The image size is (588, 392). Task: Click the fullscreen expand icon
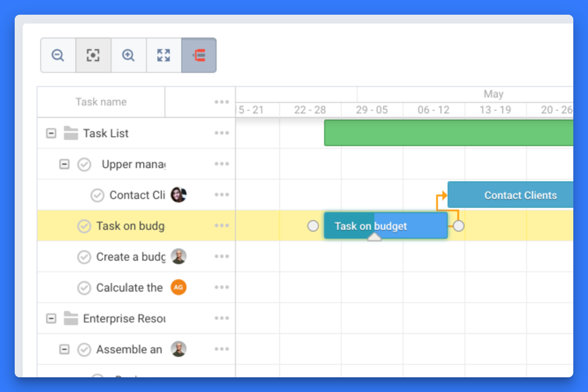(164, 55)
